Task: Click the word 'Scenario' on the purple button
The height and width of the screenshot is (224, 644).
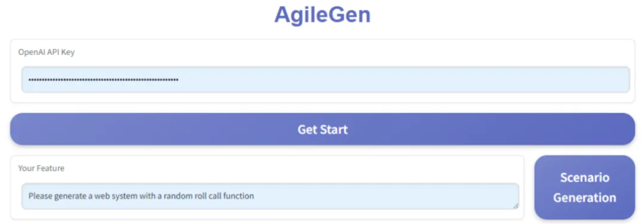Action: (x=584, y=177)
